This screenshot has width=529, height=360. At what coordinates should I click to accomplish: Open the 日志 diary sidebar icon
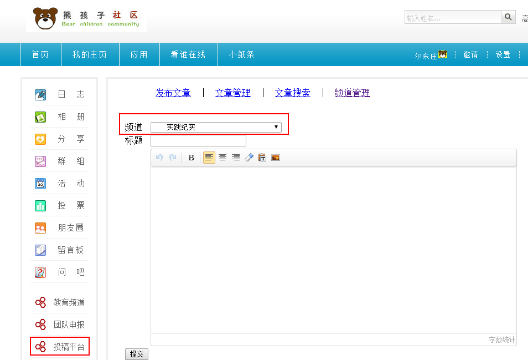click(x=40, y=95)
